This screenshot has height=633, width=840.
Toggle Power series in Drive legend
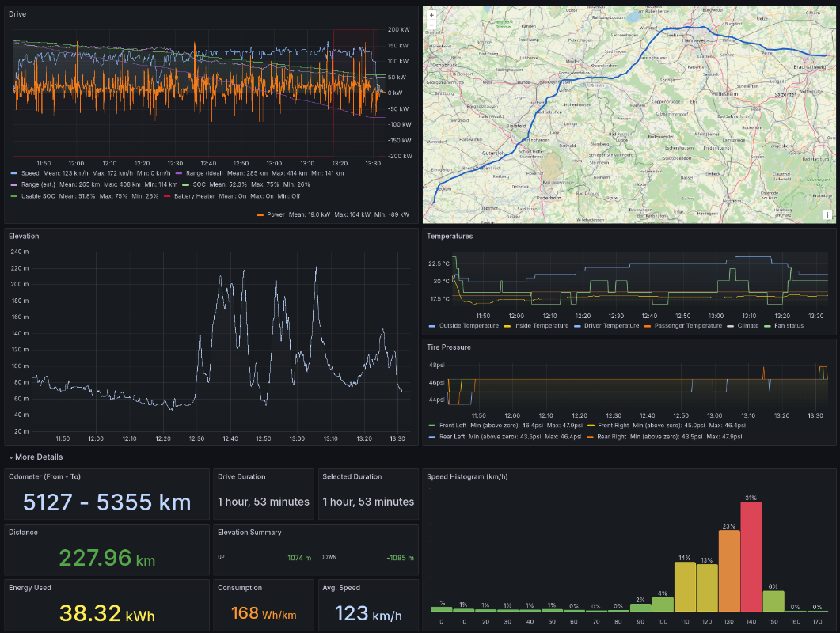(x=276, y=214)
